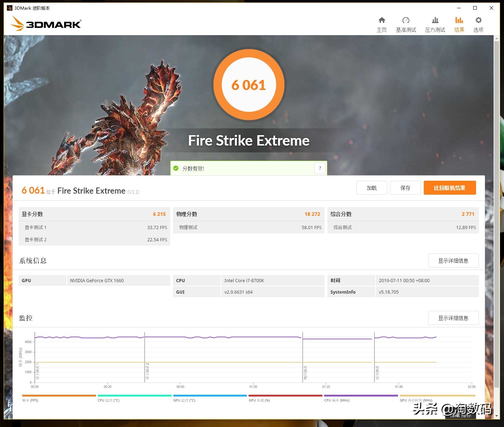Switch to the 结果 results tab
The width and height of the screenshot is (504, 427).
coord(459,24)
